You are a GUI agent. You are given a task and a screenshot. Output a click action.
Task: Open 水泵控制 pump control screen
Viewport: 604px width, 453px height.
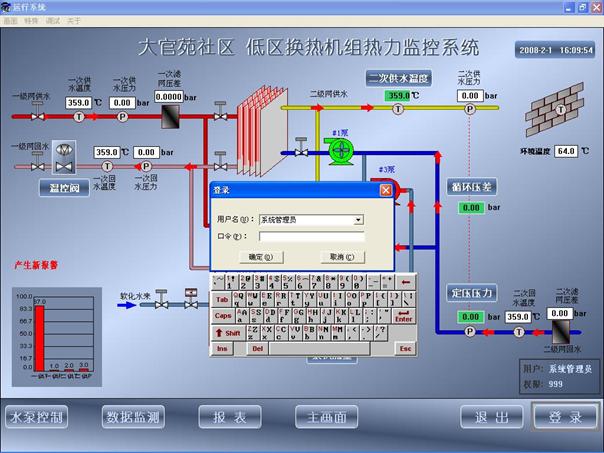(x=36, y=417)
